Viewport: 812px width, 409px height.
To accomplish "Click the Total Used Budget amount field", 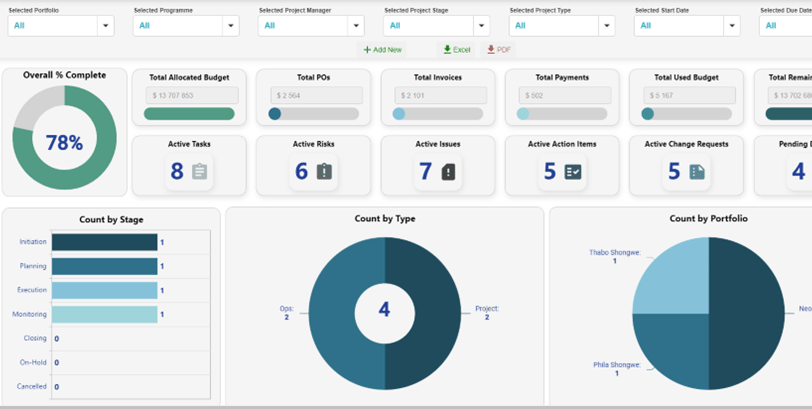I will click(x=688, y=95).
